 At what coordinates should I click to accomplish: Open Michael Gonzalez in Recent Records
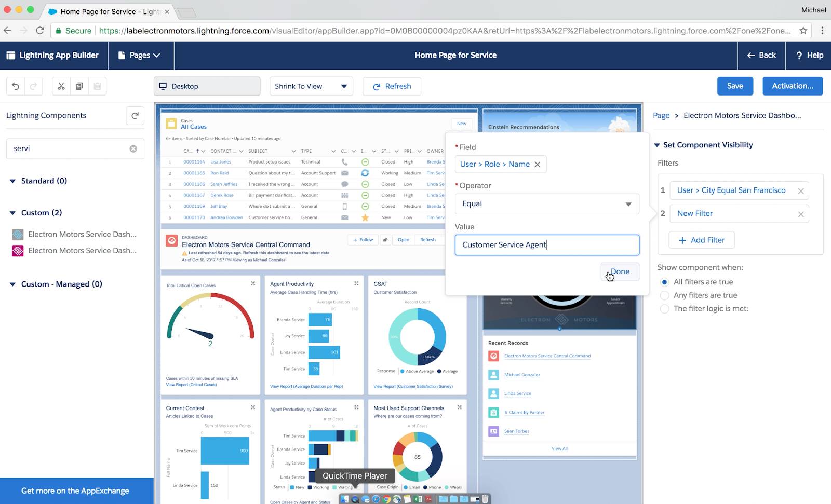pyautogui.click(x=522, y=375)
